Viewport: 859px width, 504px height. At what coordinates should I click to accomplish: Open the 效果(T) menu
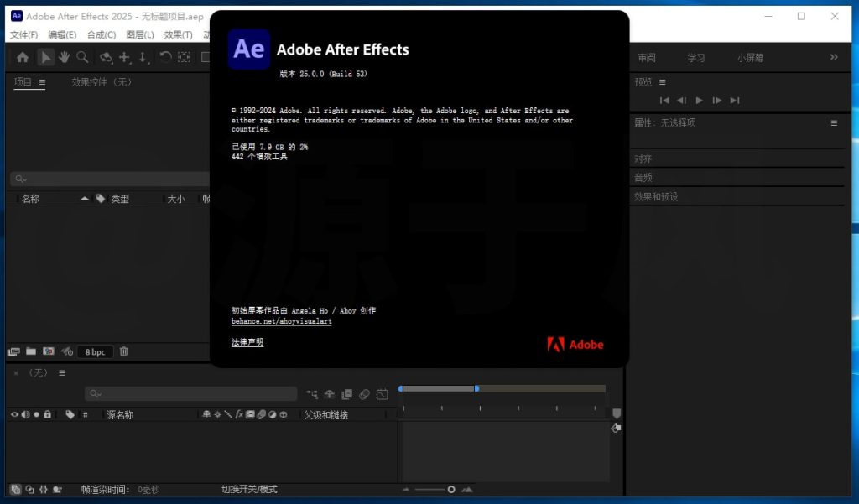point(178,34)
